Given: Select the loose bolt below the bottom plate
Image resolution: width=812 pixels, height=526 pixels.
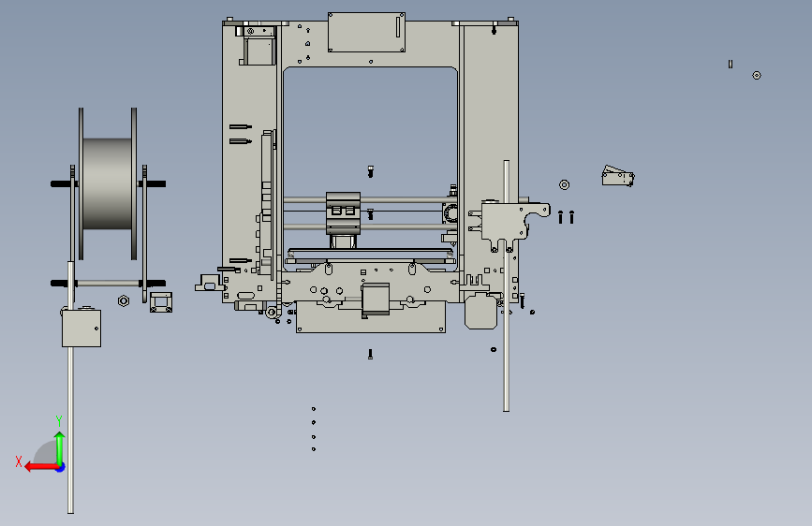Looking at the screenshot, I should (370, 354).
